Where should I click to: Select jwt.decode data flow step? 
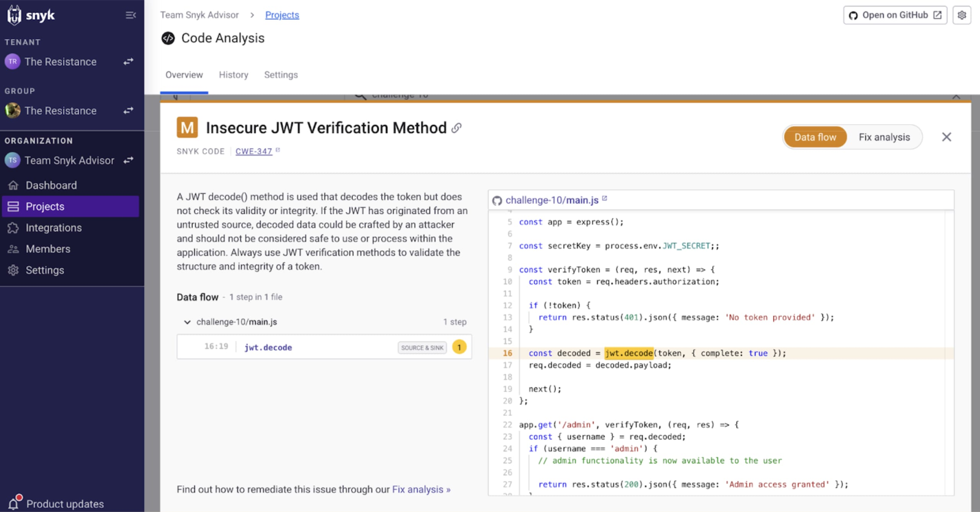(324, 347)
